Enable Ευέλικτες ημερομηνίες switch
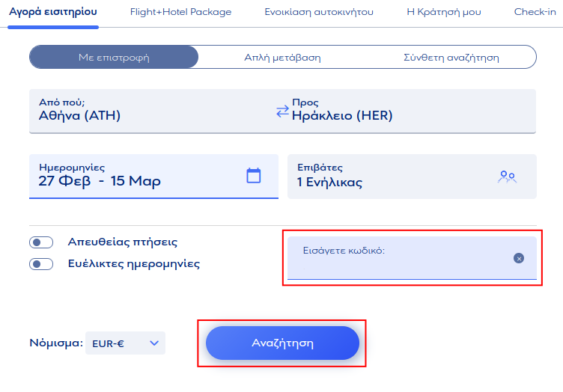 41,264
